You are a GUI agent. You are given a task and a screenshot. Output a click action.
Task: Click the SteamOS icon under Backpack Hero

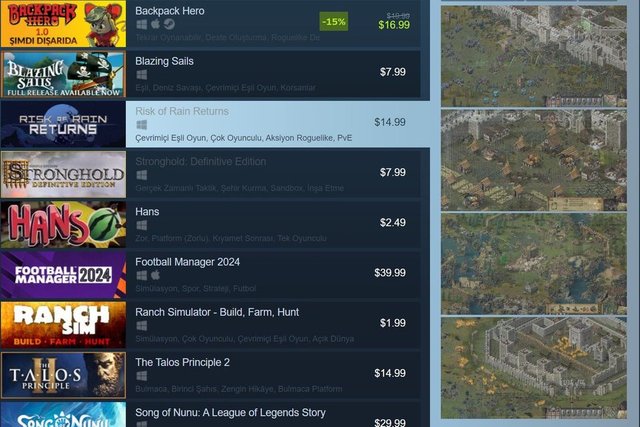click(169, 24)
